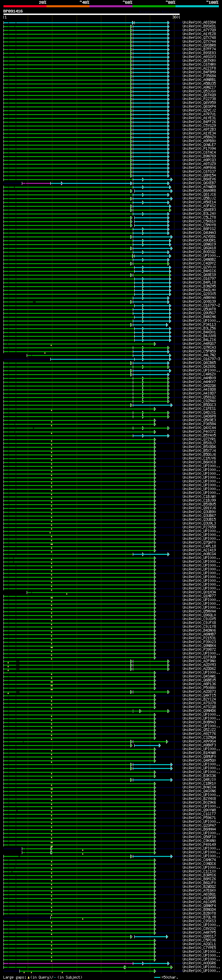Select hit label UniRef100_Q6SKP4
Screen dimensions: 222x980
[199, 106]
